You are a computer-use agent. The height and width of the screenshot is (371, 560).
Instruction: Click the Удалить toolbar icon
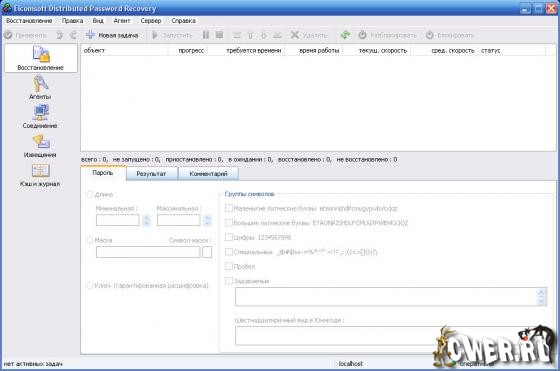click(x=309, y=35)
